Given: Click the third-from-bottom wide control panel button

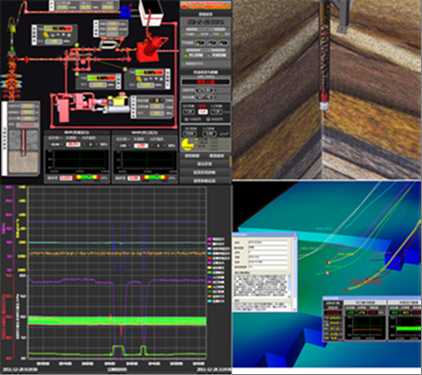Looking at the screenshot, I should (x=205, y=164).
